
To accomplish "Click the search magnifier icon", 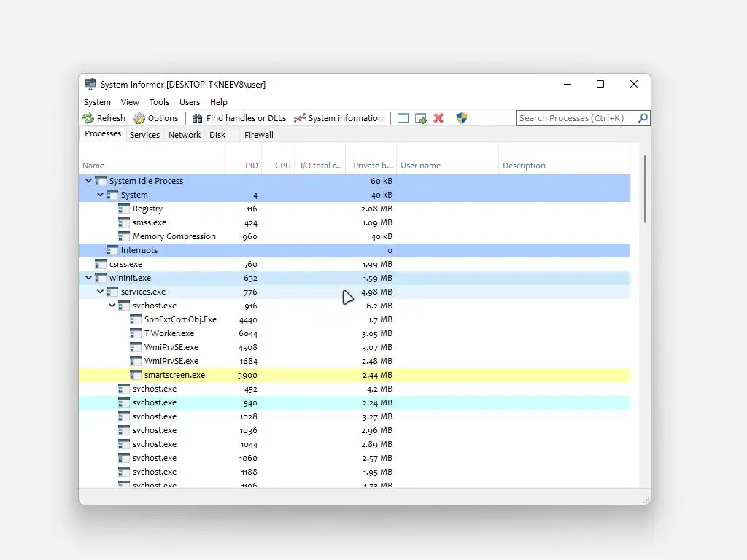I will (643, 117).
